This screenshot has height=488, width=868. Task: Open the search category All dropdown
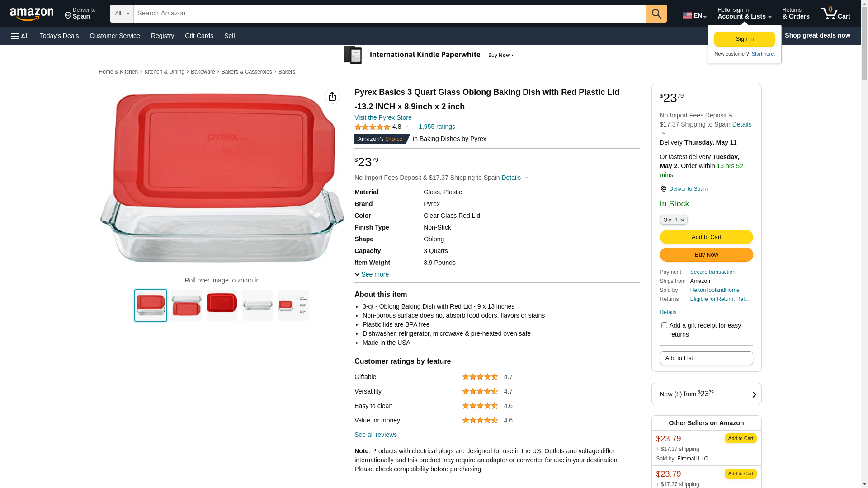(x=122, y=14)
